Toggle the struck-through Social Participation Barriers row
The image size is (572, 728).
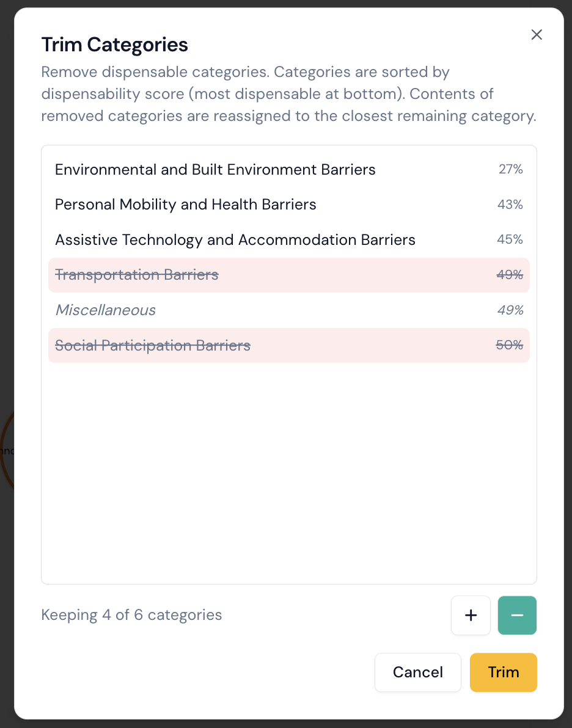pyautogui.click(x=153, y=346)
